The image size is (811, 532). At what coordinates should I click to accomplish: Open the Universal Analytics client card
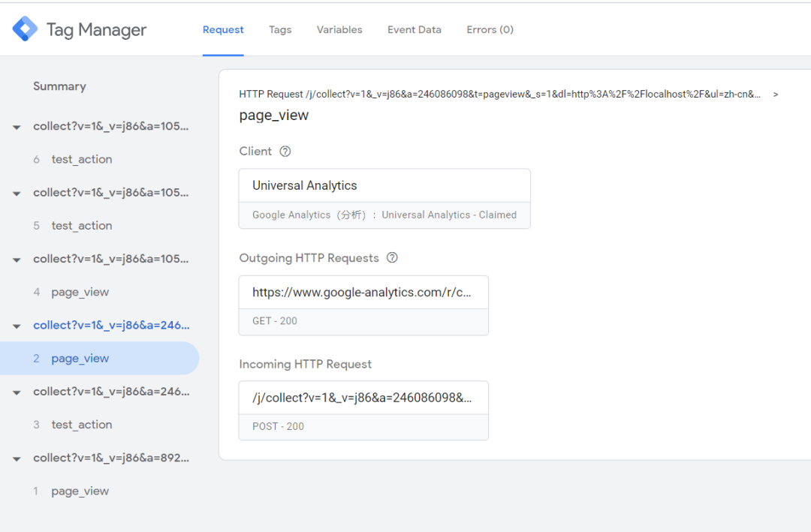384,199
